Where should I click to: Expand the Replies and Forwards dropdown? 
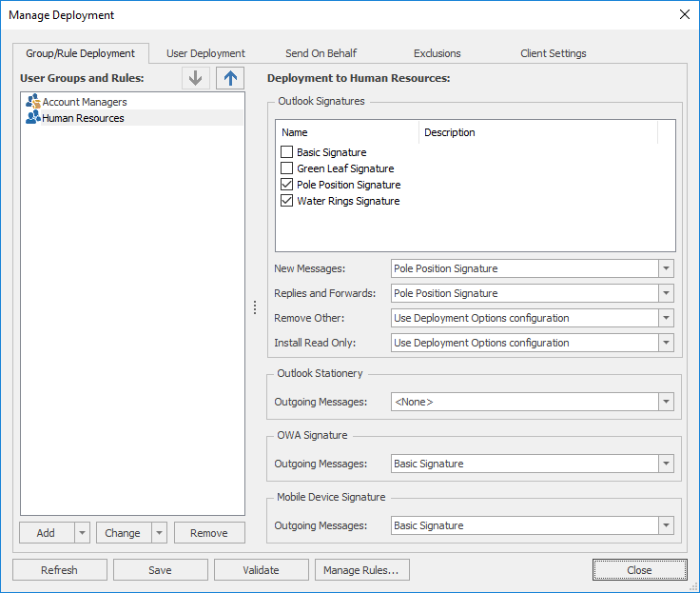pos(666,293)
